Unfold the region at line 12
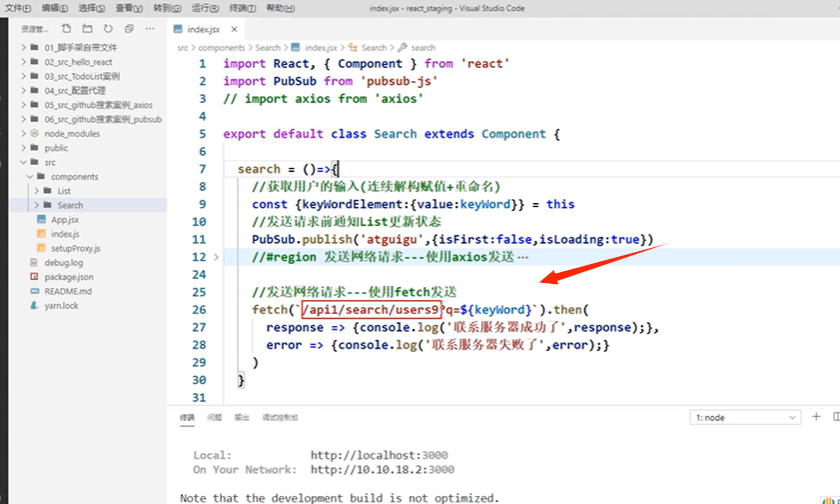Image resolution: width=840 pixels, height=504 pixels. 216,257
